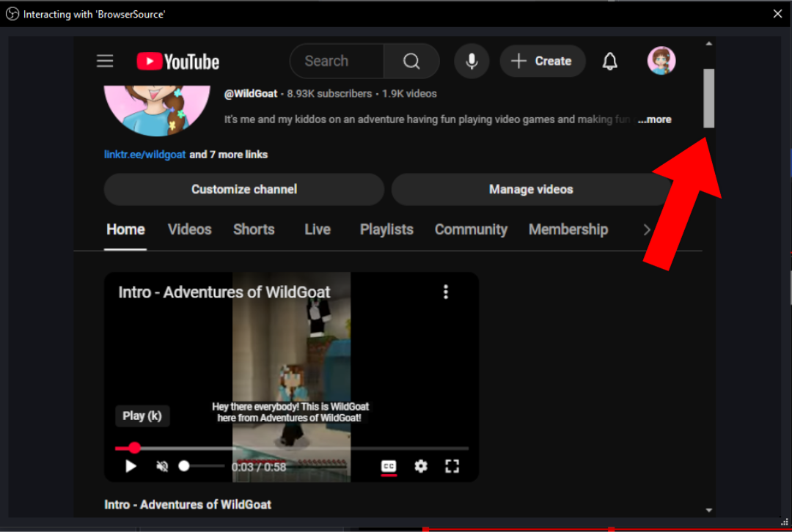The height and width of the screenshot is (532, 792).
Task: Unmute the video player volume
Action: (x=163, y=466)
